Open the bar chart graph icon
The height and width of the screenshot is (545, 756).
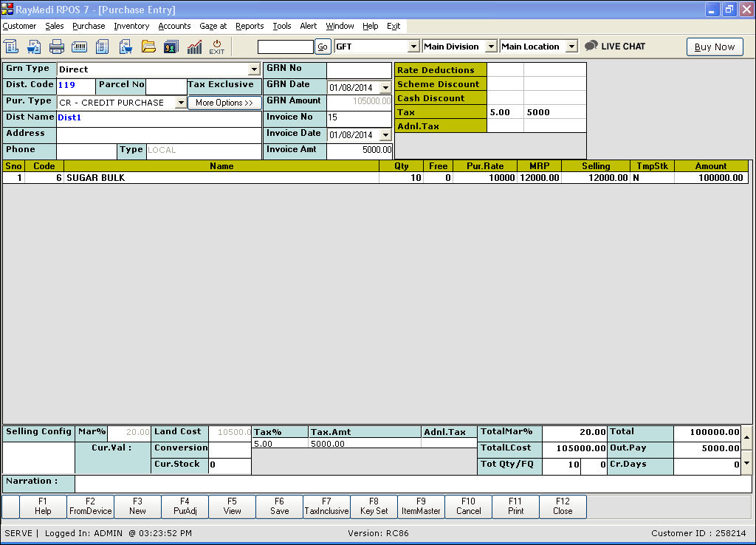tap(194, 47)
